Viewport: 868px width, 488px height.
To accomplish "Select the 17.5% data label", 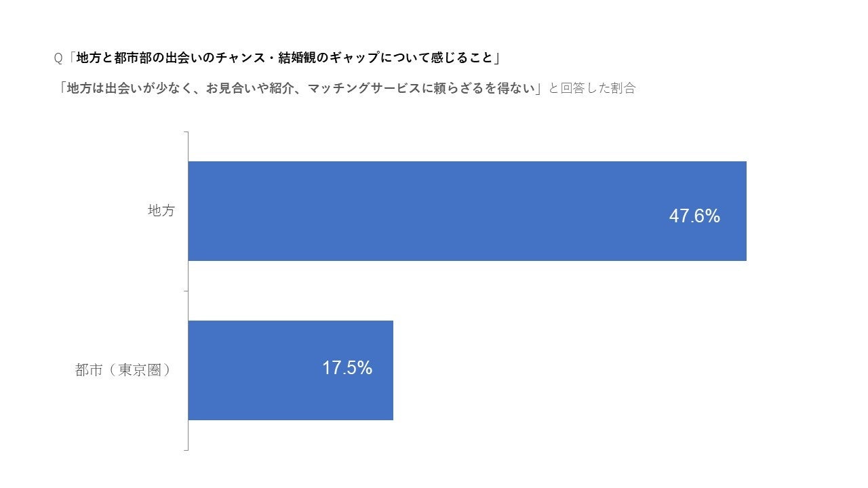I will point(347,368).
